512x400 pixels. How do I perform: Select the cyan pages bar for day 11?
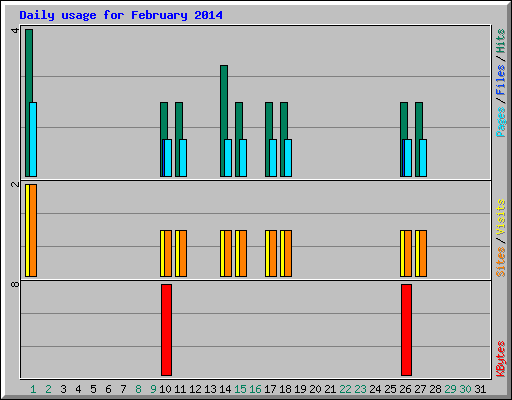pos(183,158)
